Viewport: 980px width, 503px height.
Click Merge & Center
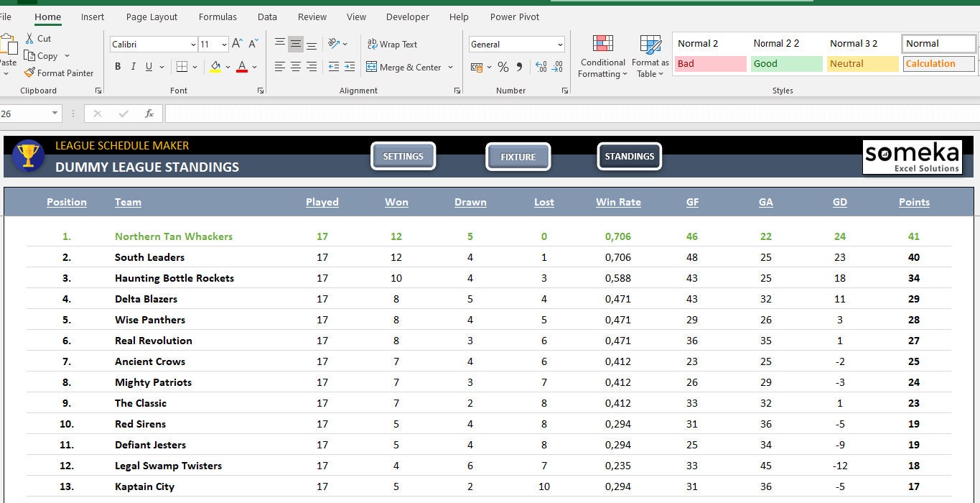(403, 67)
